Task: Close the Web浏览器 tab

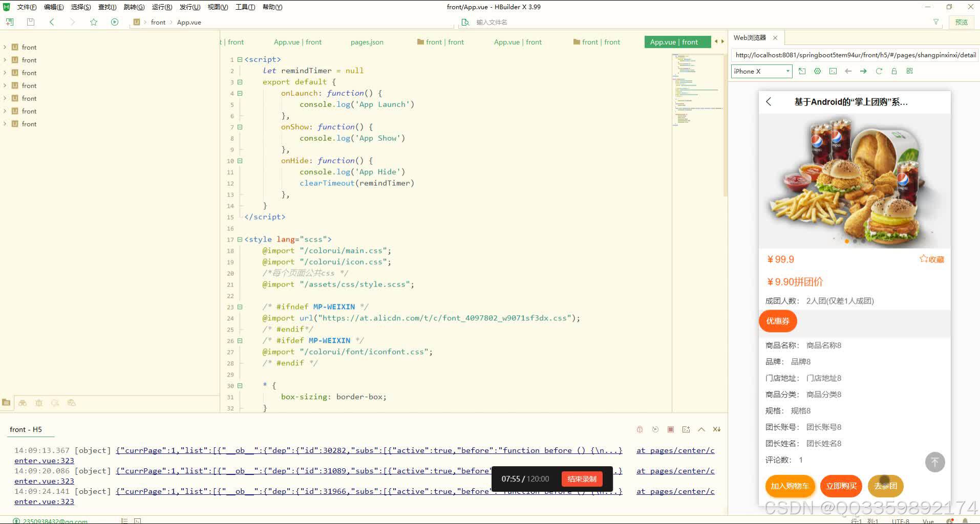Action: point(775,37)
